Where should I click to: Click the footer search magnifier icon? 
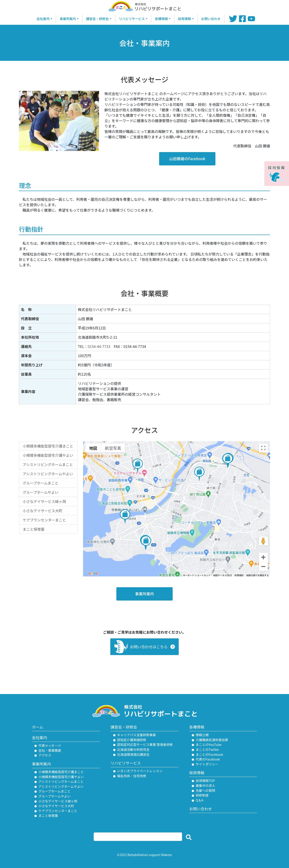pyautogui.click(x=189, y=837)
